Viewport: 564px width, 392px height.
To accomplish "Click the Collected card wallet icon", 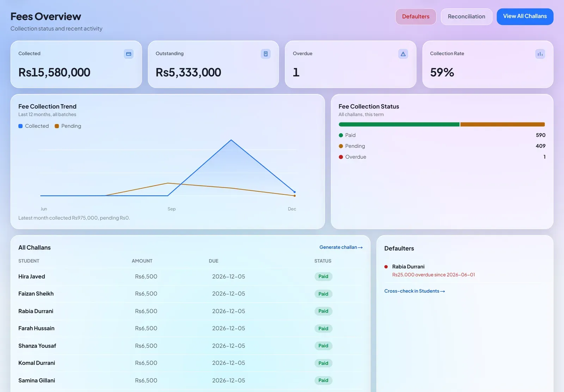I will pyautogui.click(x=129, y=54).
